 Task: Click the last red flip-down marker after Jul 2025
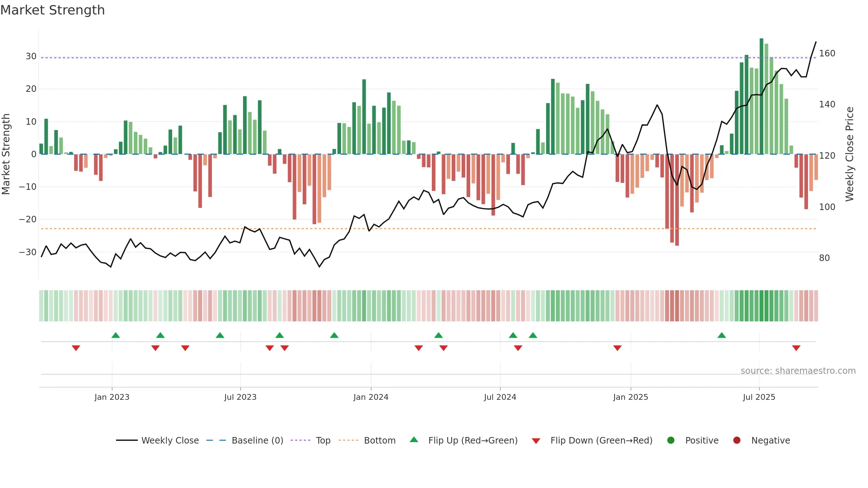tap(796, 348)
